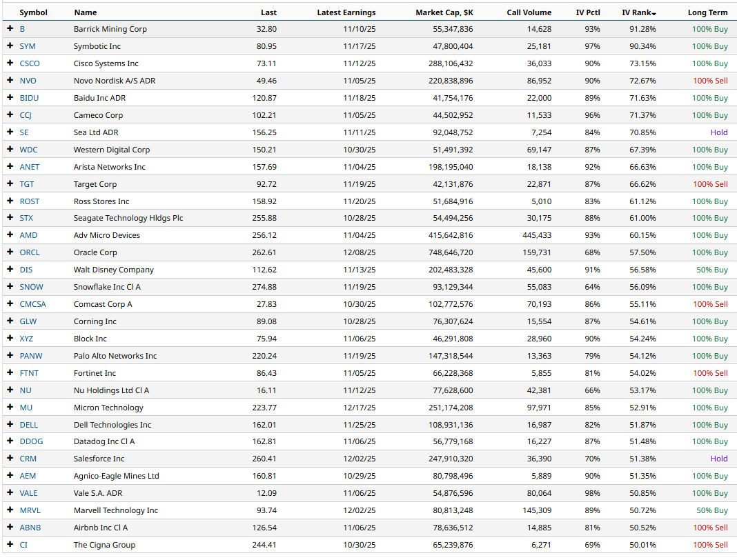737x560 pixels.
Task: Toggle IV Rank sort order header
Action: 639,12
